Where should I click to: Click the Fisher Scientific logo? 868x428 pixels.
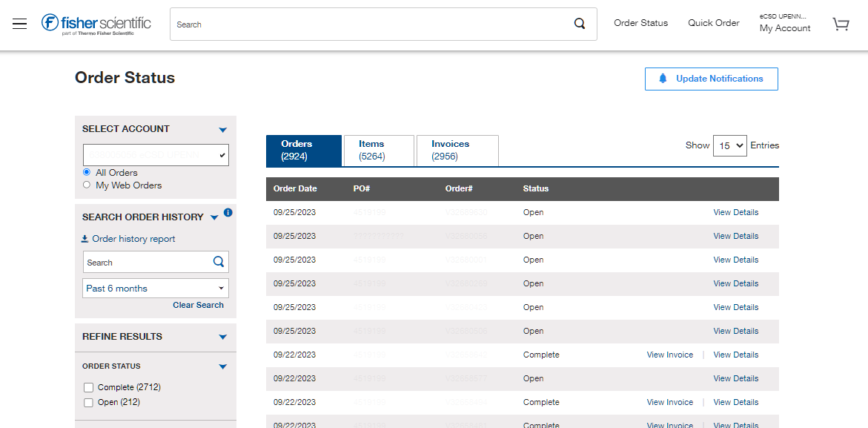pyautogui.click(x=96, y=23)
